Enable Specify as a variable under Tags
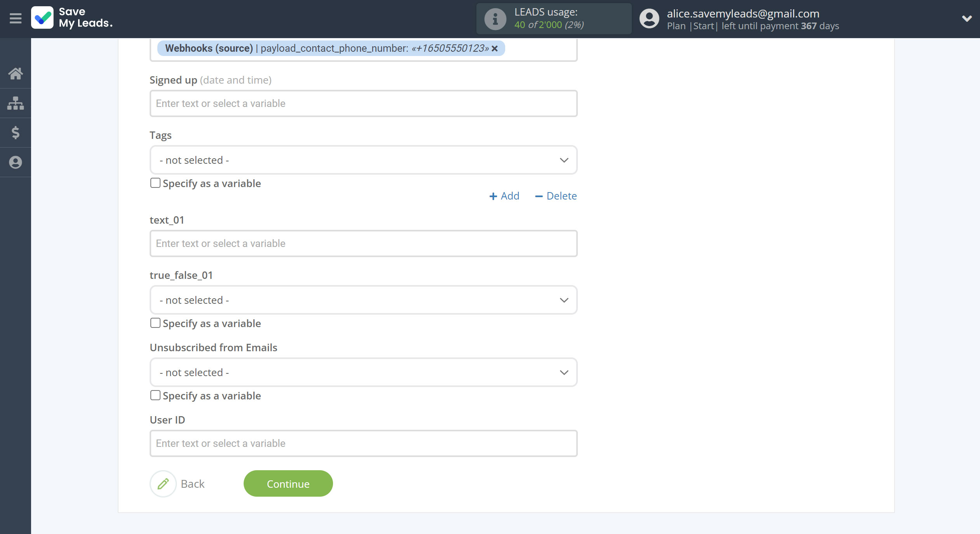980x534 pixels. (155, 183)
